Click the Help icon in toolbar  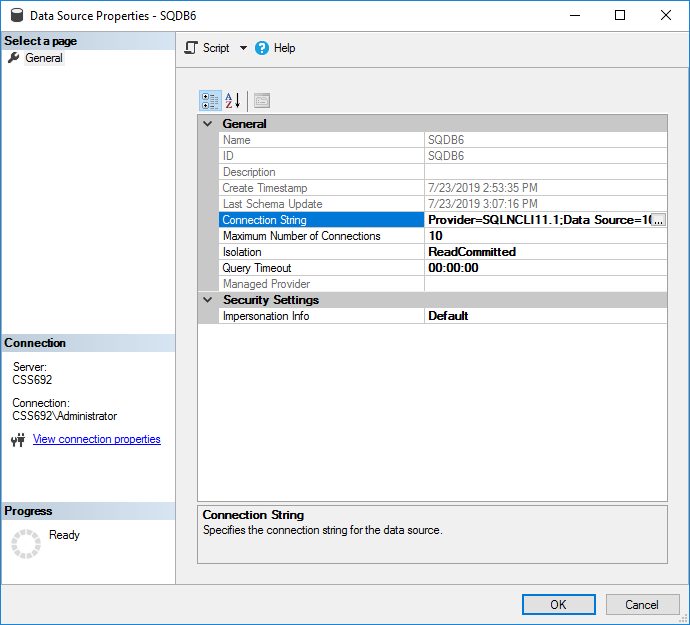[263, 48]
